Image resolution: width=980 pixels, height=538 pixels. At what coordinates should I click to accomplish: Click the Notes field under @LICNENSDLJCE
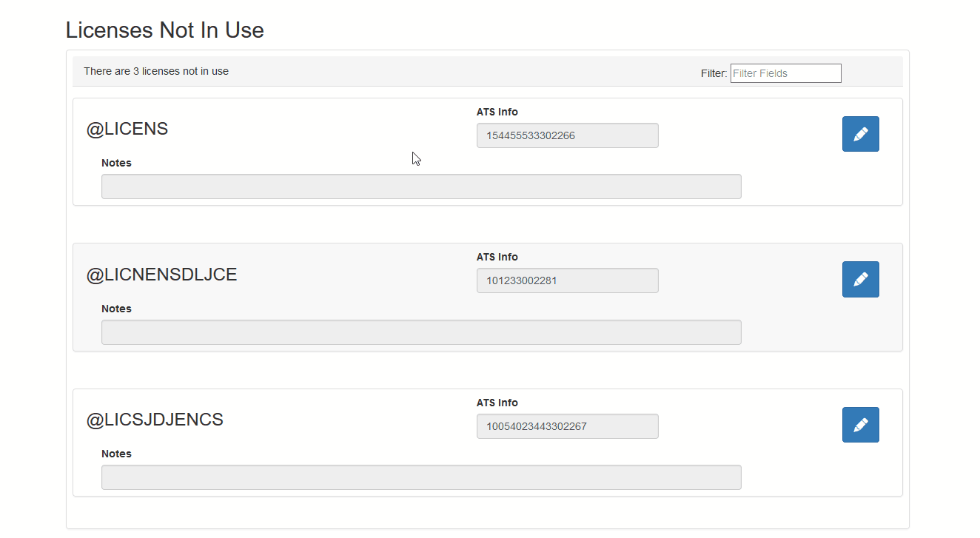(421, 332)
